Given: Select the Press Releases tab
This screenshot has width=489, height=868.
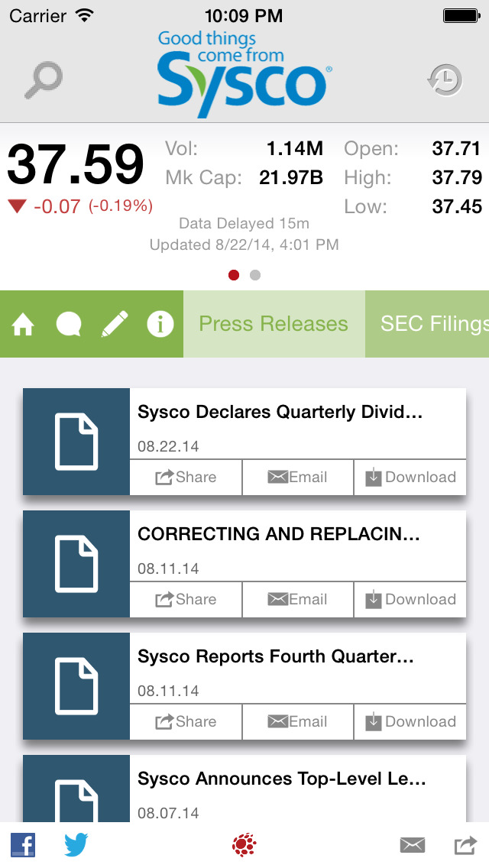Looking at the screenshot, I should (x=274, y=324).
